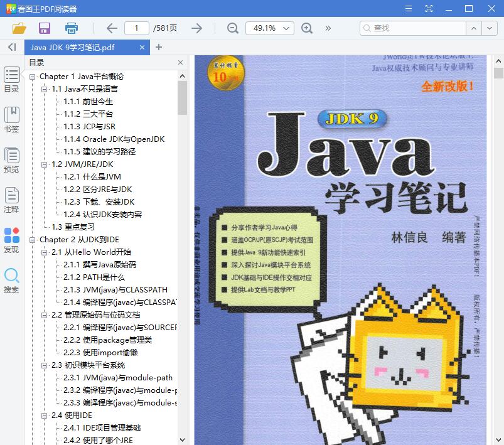Go to 1.2.4 认识JDK安装内容 entry

click(102, 215)
